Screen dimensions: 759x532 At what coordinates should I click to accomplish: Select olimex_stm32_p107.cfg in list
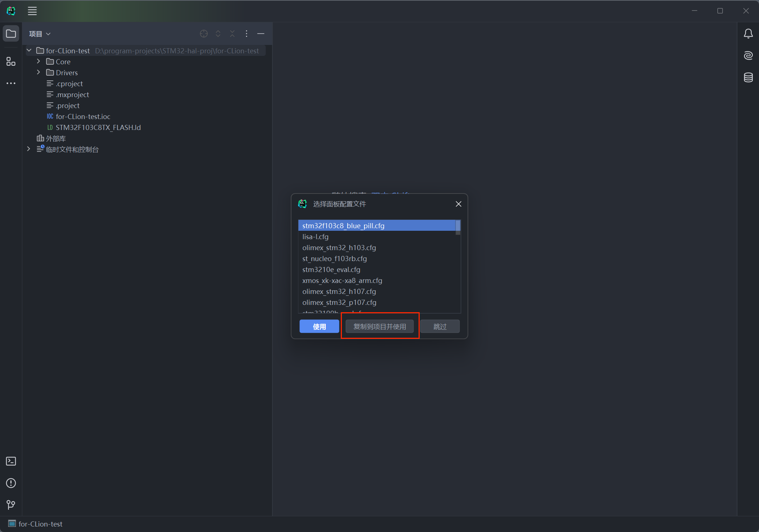[x=377, y=302]
